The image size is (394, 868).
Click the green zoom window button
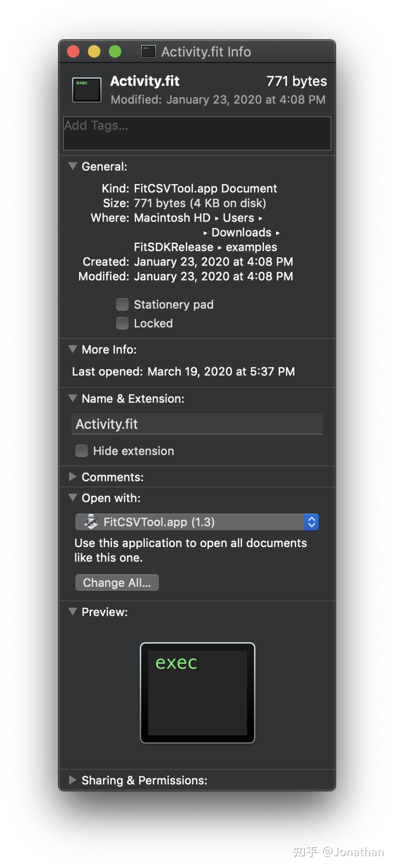(115, 52)
